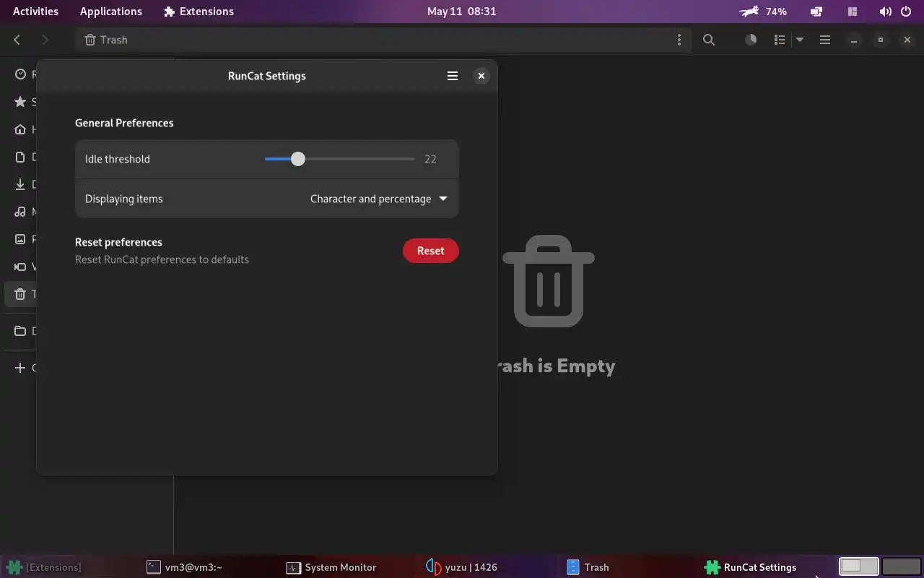Select Recent in the Files sidebar
The width and height of the screenshot is (924, 578).
(x=21, y=74)
